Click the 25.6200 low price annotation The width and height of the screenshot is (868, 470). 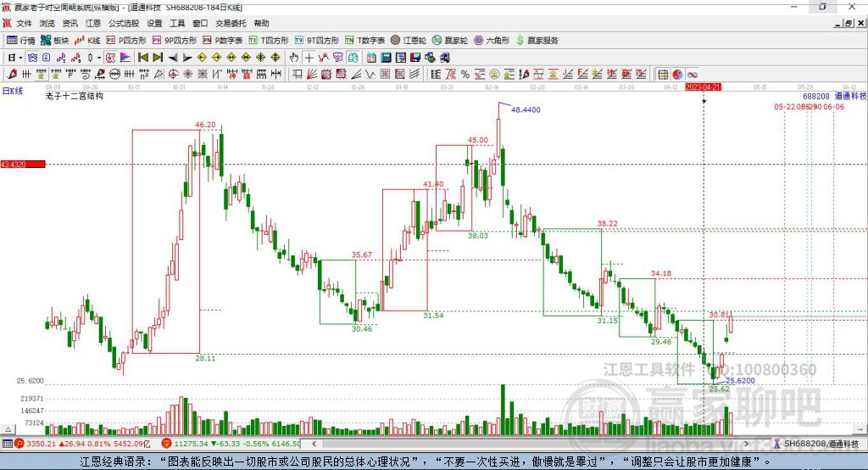(740, 381)
